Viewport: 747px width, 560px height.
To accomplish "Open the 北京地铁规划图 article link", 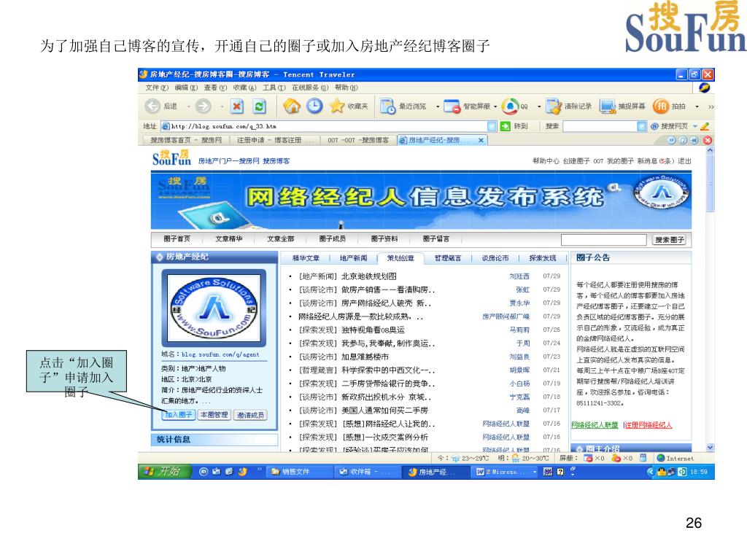I will (368, 276).
